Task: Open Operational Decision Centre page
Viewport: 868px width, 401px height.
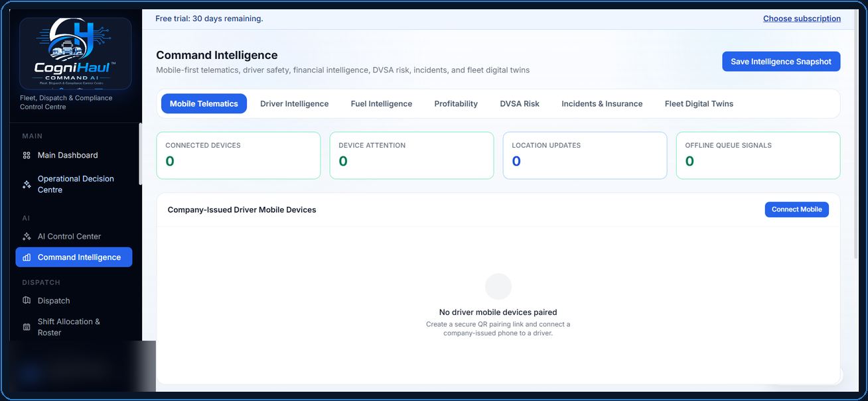Action: coord(74,184)
